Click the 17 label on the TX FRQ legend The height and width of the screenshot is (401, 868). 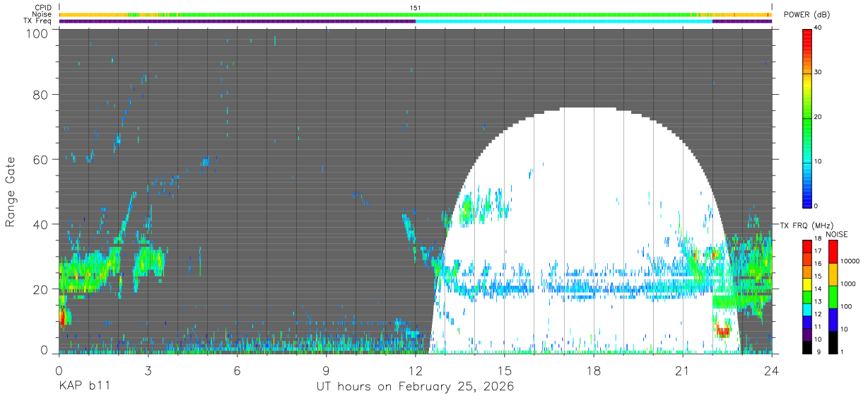819,251
